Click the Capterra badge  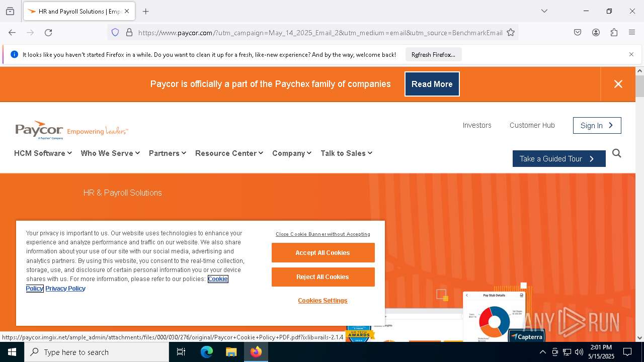tap(527, 336)
